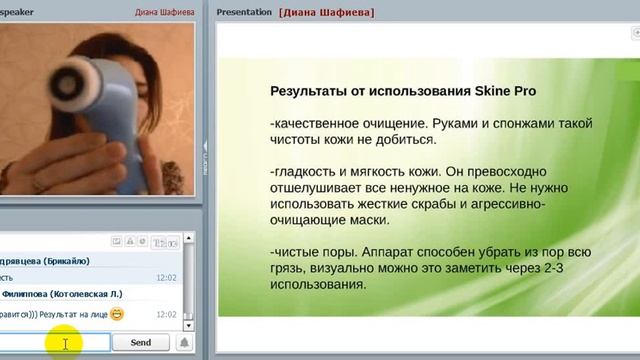The width and height of the screenshot is (640, 360).
Task: Click slide line '-чистые поры. Аппарат способен убрать из пор всю'
Action: click(x=431, y=252)
